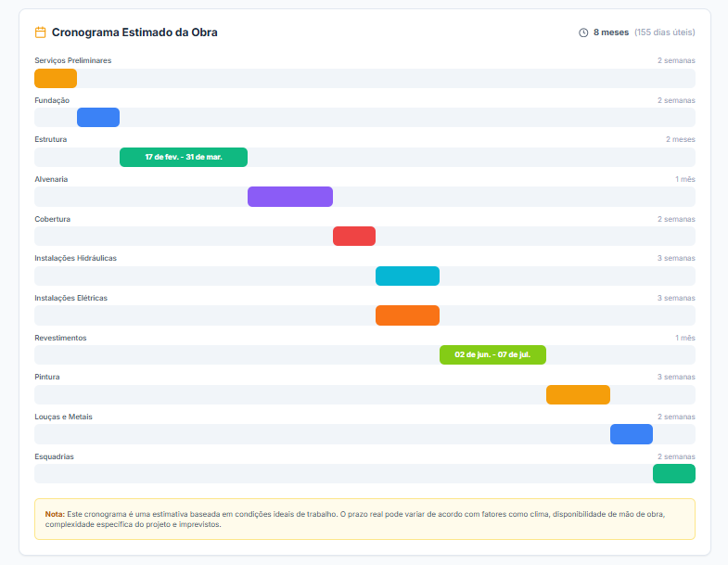728x565 pixels.
Task: Click the Cronograma Estimado da Obra heading
Action: 135,32
